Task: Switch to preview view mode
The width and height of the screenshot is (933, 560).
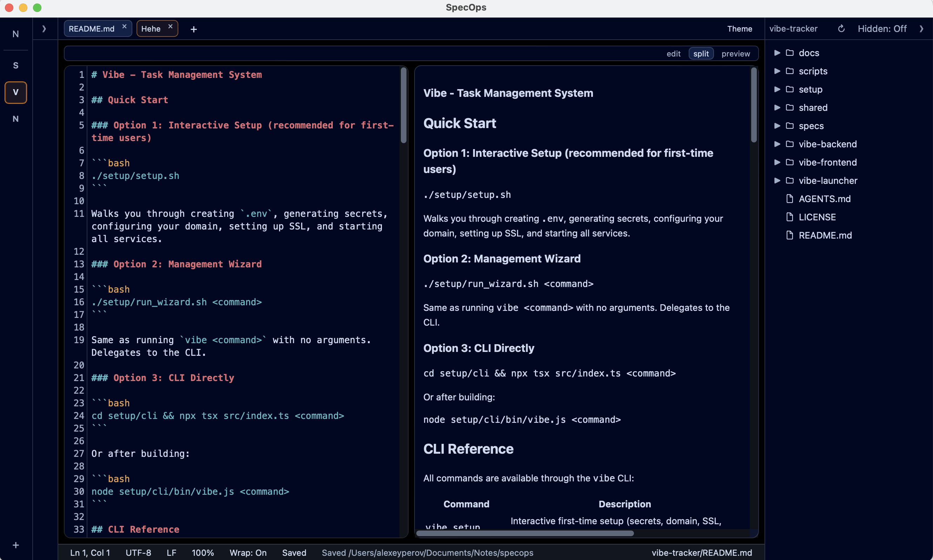Action: (736, 54)
